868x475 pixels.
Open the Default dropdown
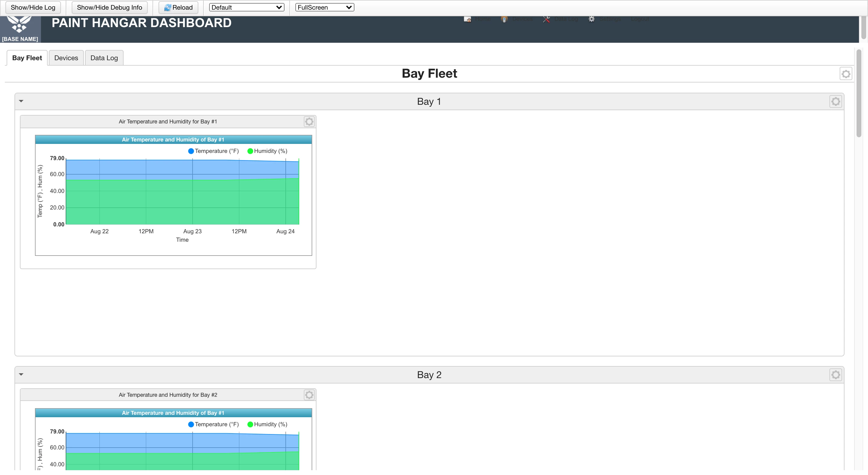[x=246, y=8]
